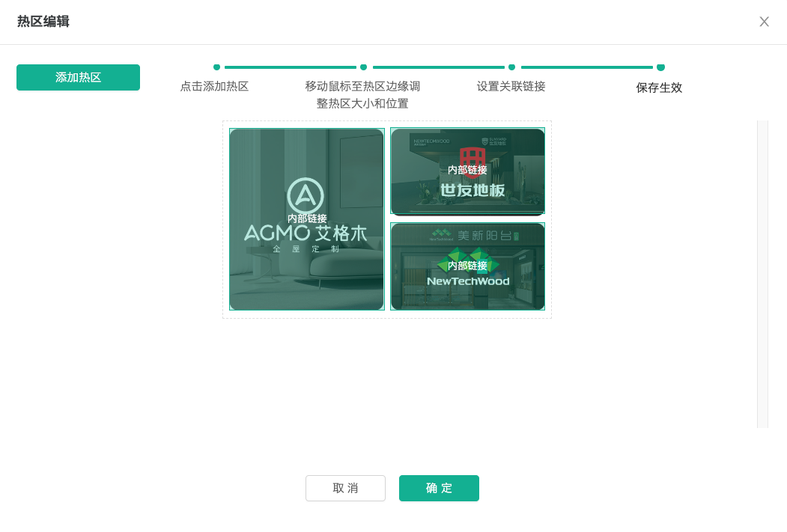Click the 设置关联链接 step label
Screen dimensions: 787x532
511,86
